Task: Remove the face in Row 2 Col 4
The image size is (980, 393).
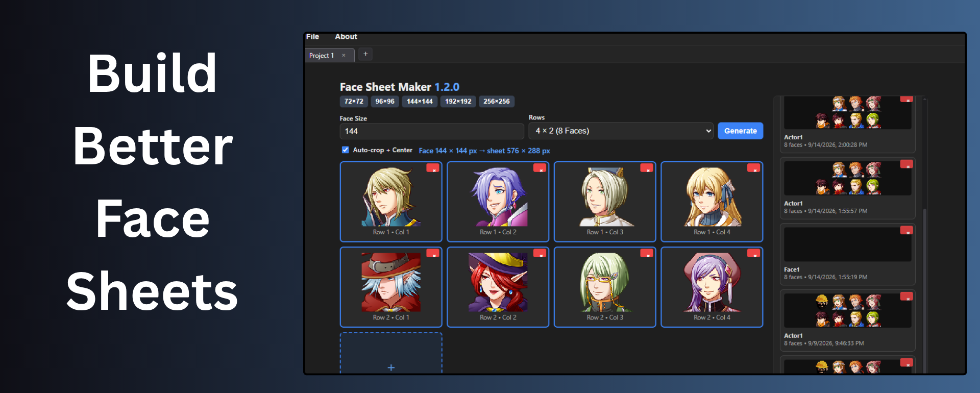Action: 753,253
